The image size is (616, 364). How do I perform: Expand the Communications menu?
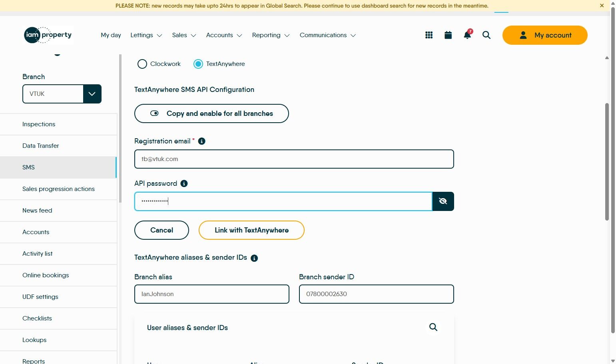[328, 35]
